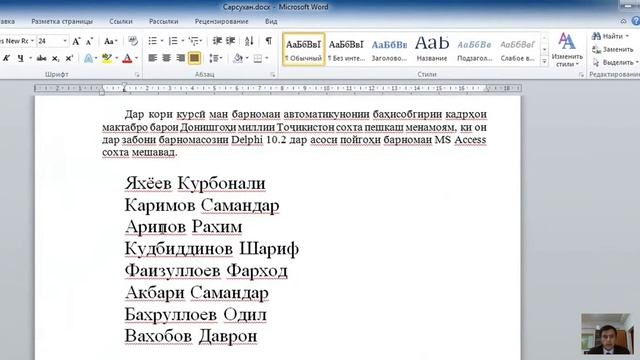Click the Multilevel list icon
Viewport: 640px width, 360px height.
(x=194, y=41)
